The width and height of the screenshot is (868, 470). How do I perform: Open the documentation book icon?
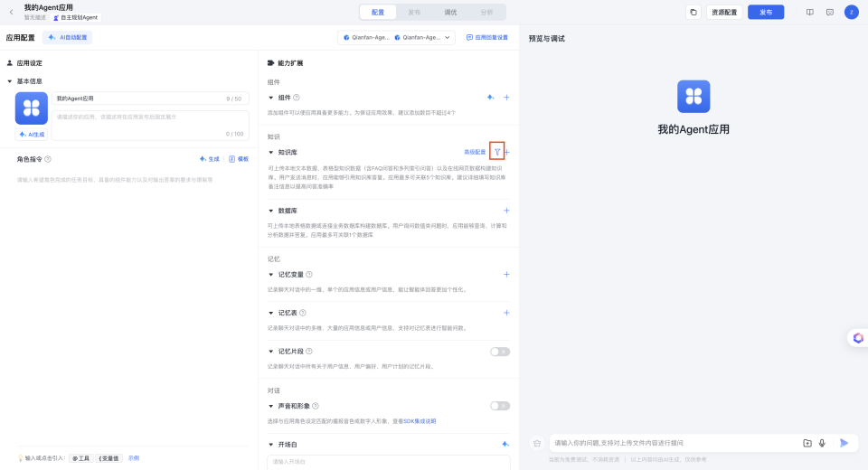810,12
